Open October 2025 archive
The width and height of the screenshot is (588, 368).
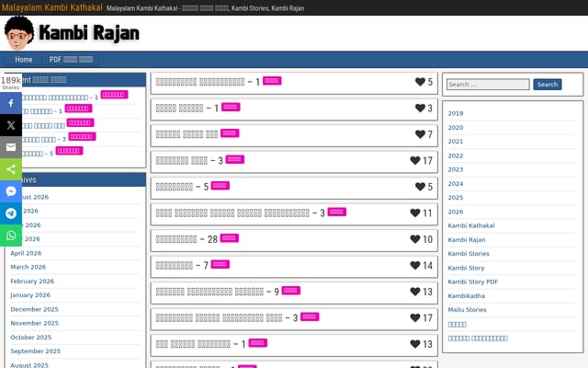(30, 338)
